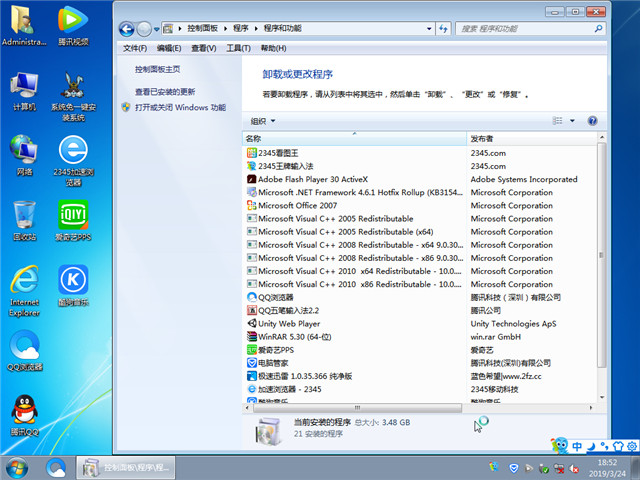Open the view options dropdown arrow

coord(572,120)
